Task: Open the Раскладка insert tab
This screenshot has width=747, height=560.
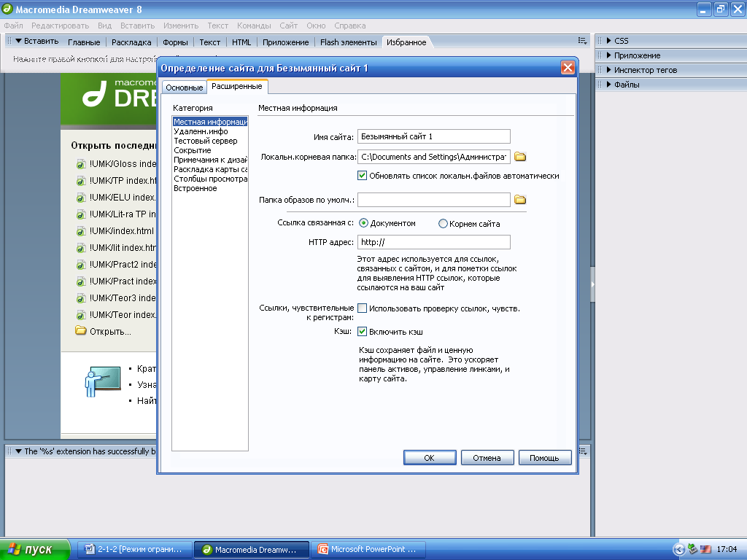Action: coord(131,42)
